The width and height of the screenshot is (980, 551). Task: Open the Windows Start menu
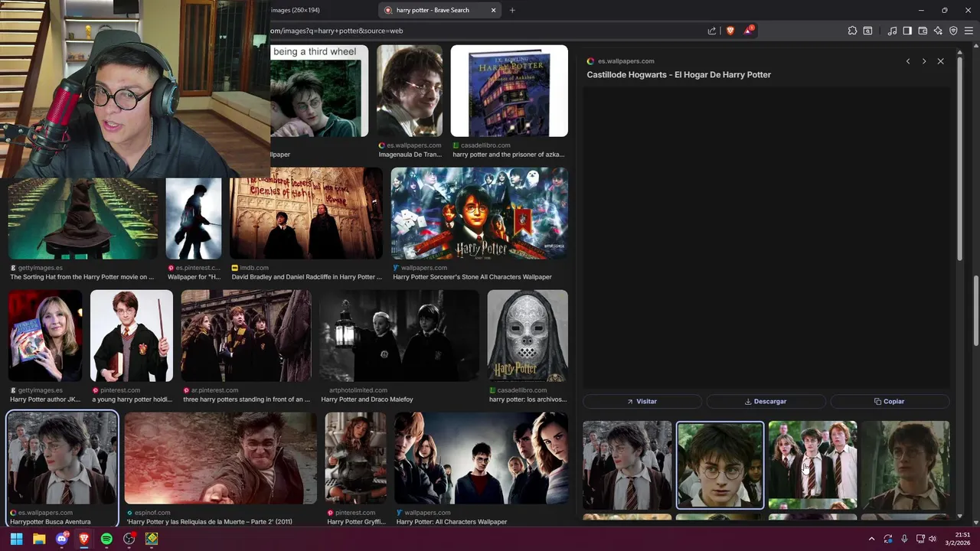[16, 539]
